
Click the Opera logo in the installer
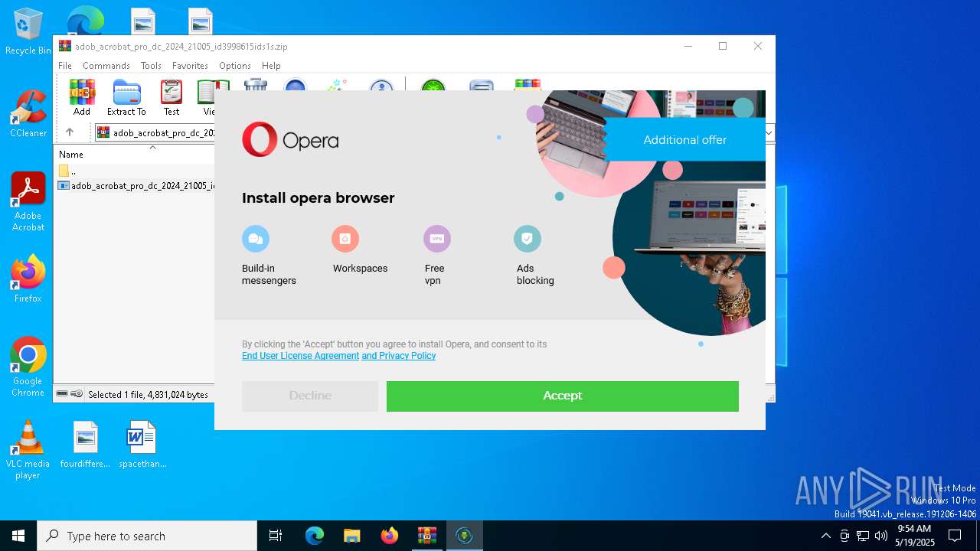[290, 139]
